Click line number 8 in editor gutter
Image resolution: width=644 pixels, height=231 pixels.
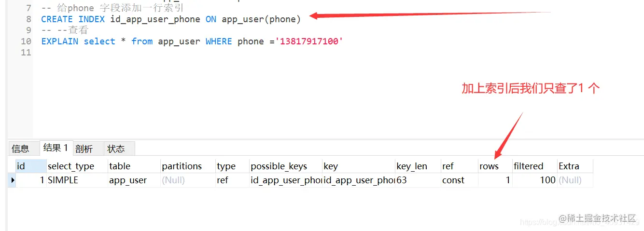pos(29,19)
